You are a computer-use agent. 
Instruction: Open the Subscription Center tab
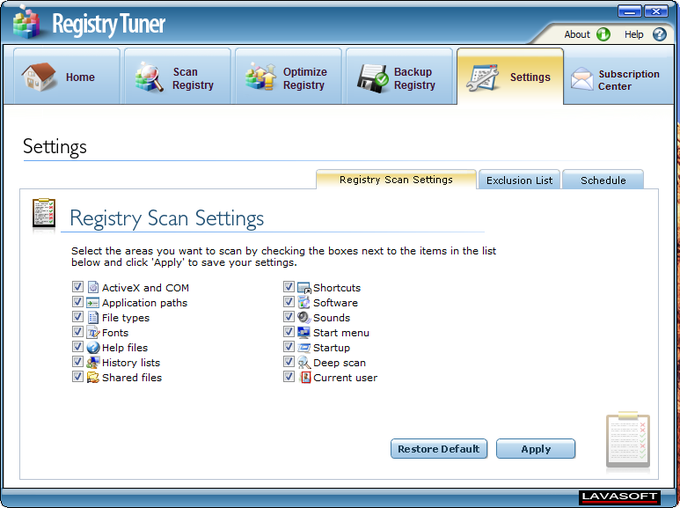(619, 76)
